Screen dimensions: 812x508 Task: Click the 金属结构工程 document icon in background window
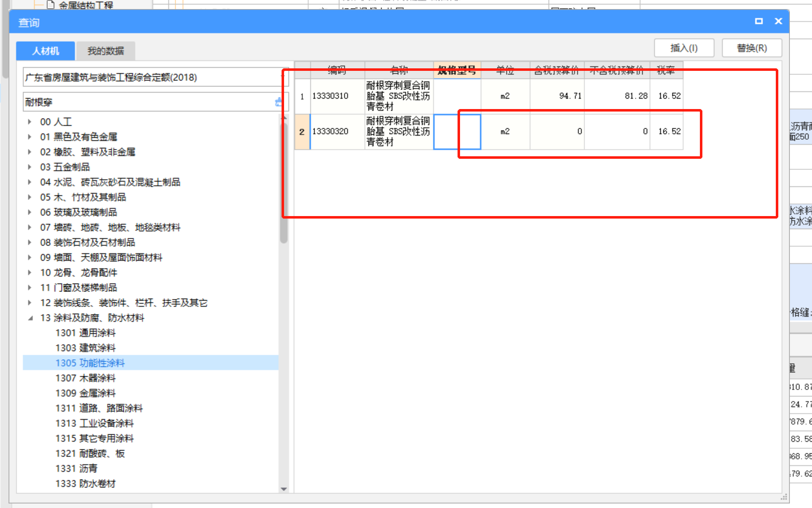50,5
